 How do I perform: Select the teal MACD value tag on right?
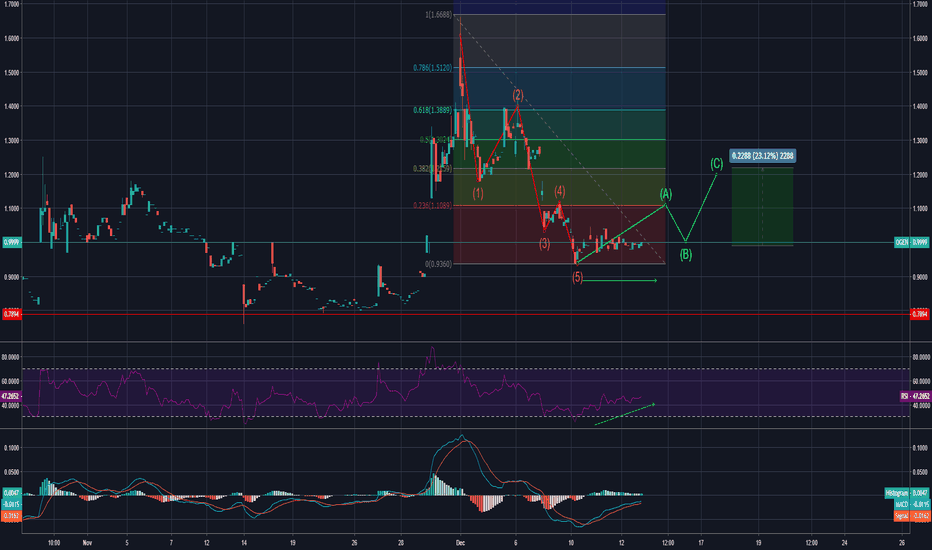pos(911,504)
